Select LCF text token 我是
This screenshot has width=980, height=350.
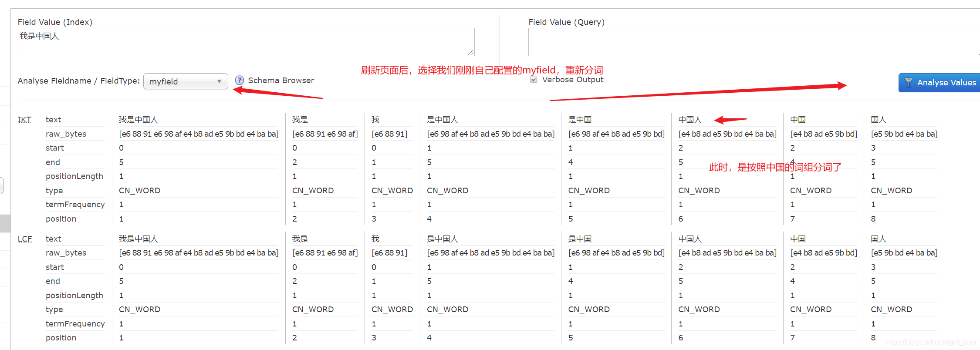(x=300, y=239)
